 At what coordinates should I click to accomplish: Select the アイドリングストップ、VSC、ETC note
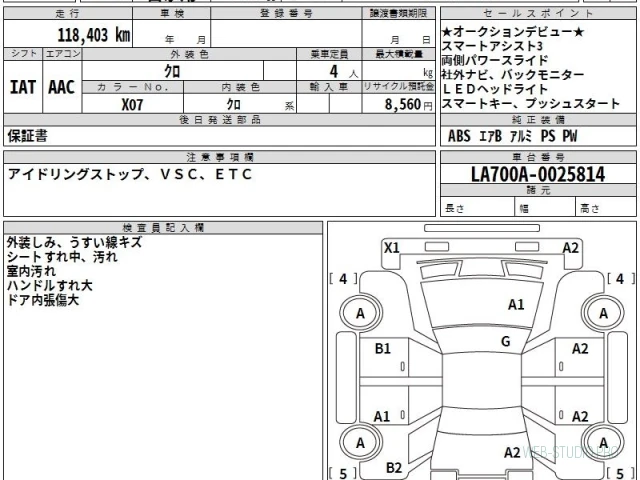coord(130,174)
